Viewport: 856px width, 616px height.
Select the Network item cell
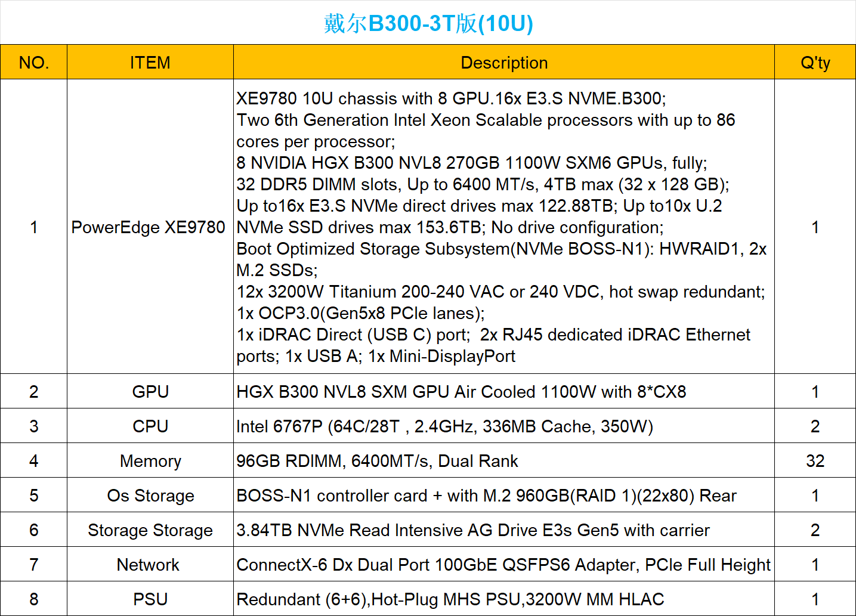[x=150, y=564]
